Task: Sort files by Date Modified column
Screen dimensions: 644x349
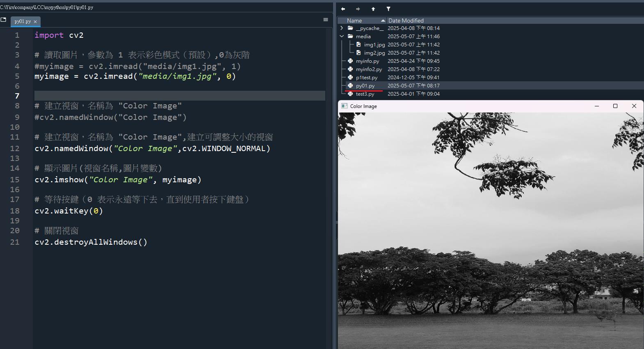Action: click(x=406, y=21)
